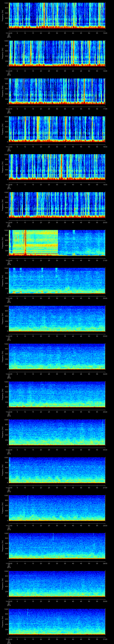Screen dimensions: 114x644
Task: Click the 31:00 end time label
Action: (x=105, y=639)
